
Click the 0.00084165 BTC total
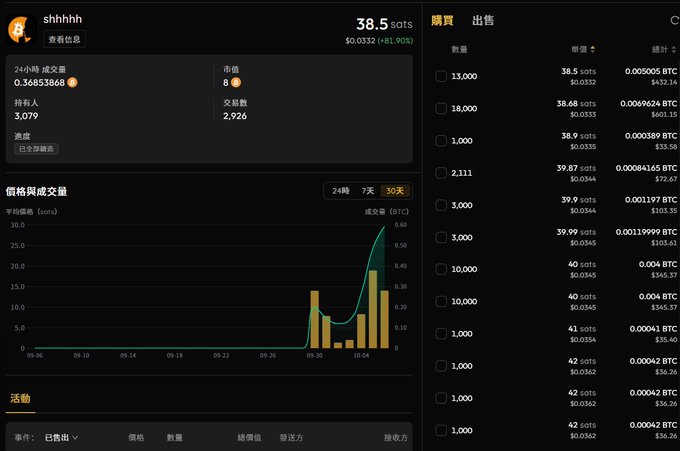(646, 168)
